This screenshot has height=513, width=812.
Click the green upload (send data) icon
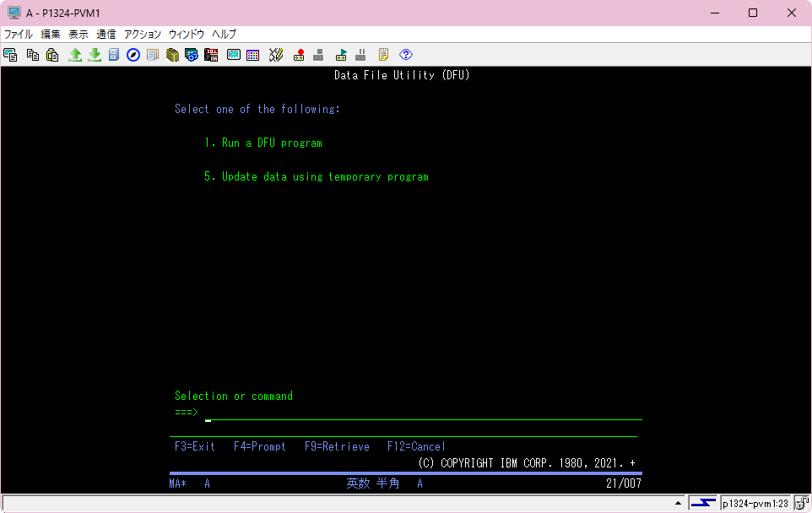pyautogui.click(x=75, y=54)
